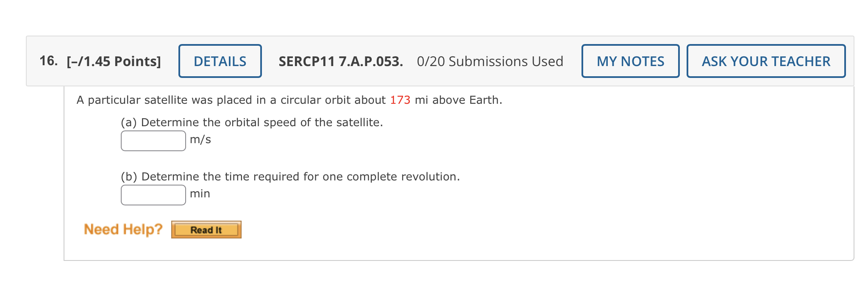Select the part (a) question text
Image resolution: width=868 pixels, height=288 pixels.
tap(252, 122)
